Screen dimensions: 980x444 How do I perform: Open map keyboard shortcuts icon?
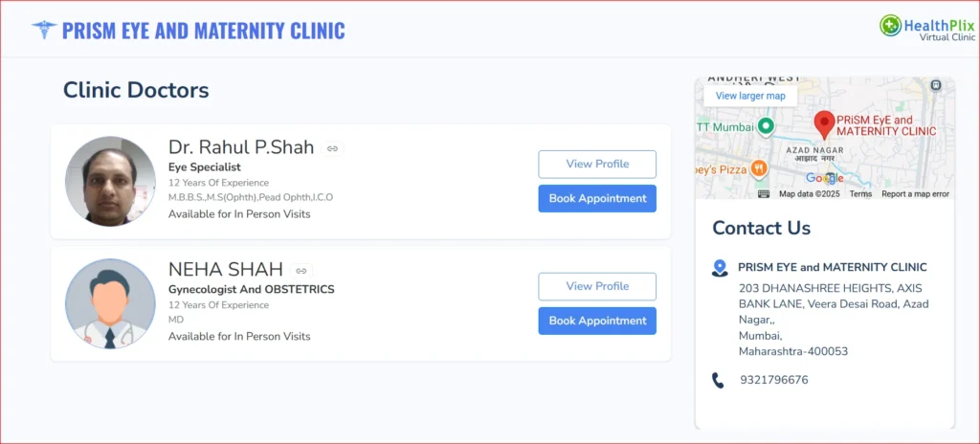pyautogui.click(x=764, y=193)
